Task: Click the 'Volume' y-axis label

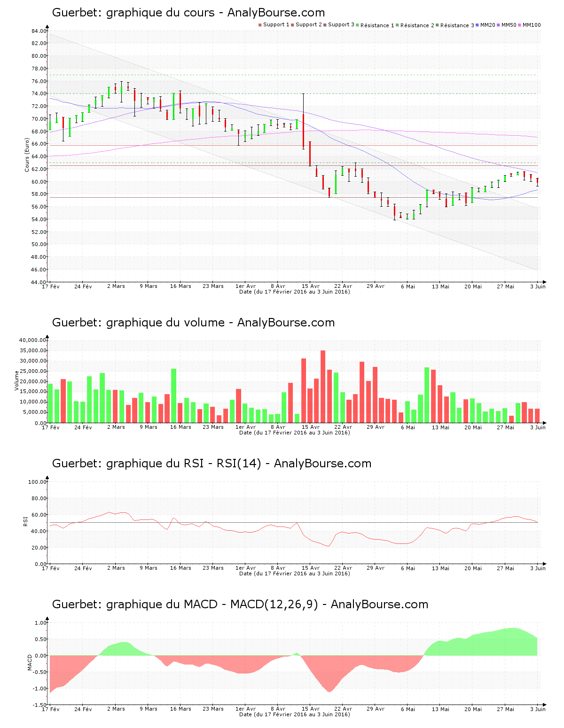Action: 17,381
